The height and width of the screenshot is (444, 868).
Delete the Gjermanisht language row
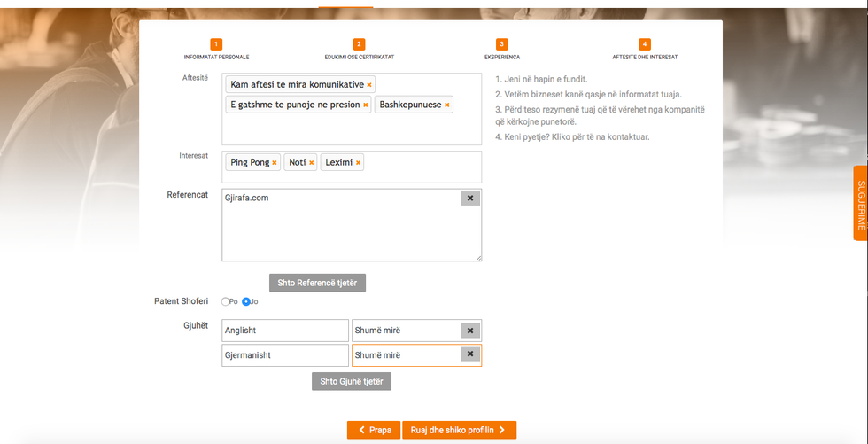click(x=470, y=355)
